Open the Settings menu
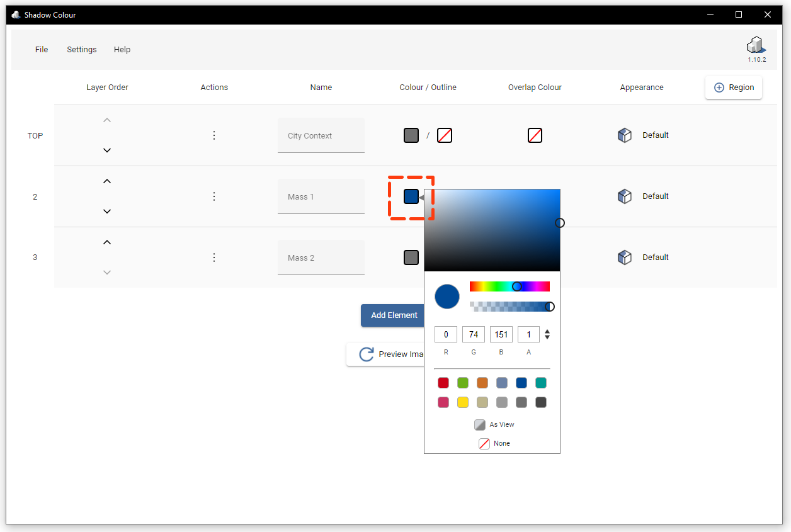The height and width of the screenshot is (532, 791). (81, 49)
